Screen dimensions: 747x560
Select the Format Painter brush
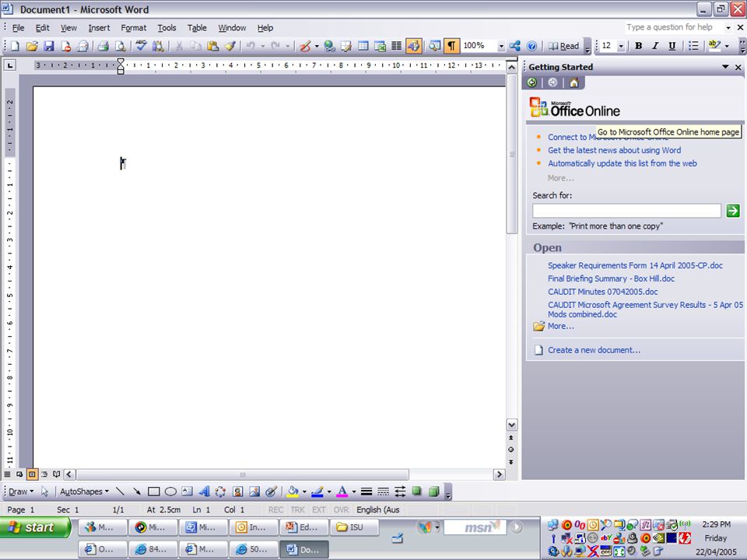tap(230, 46)
